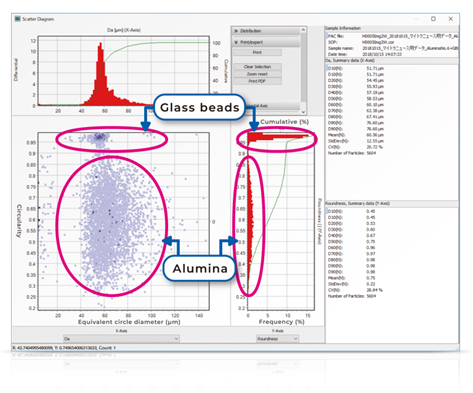The image size is (473, 393).
Task: Click the options panel vertical scrollbar
Action: (x=303, y=68)
